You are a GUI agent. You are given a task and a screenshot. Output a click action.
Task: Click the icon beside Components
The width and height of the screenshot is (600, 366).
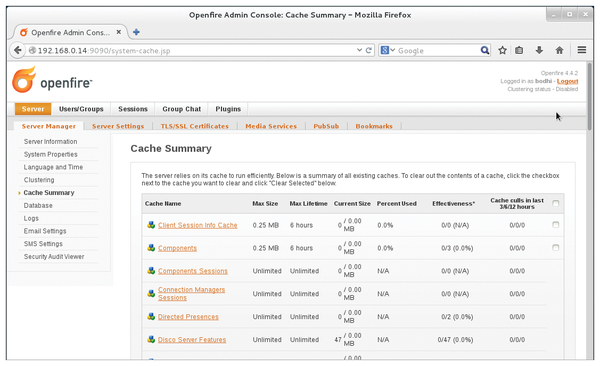pyautogui.click(x=151, y=248)
